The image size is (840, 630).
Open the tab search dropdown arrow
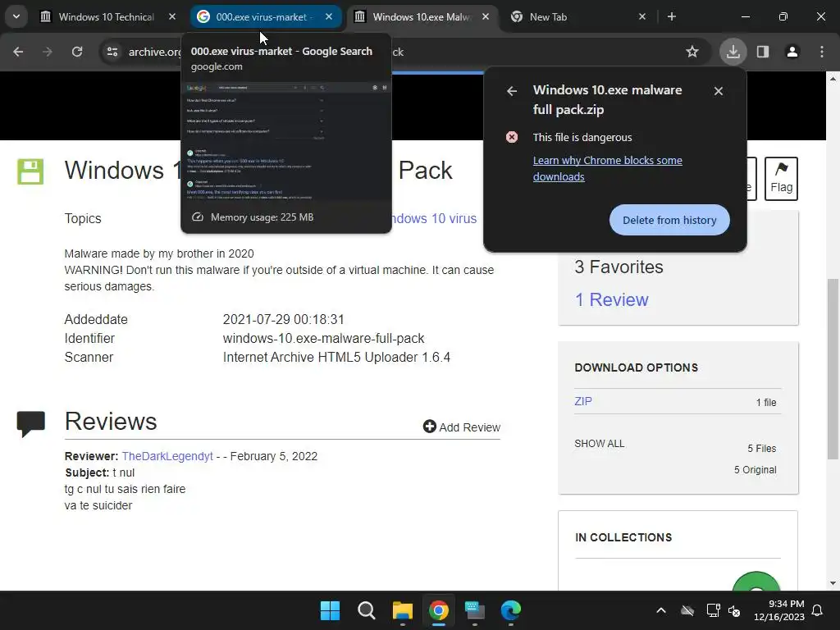point(16,16)
